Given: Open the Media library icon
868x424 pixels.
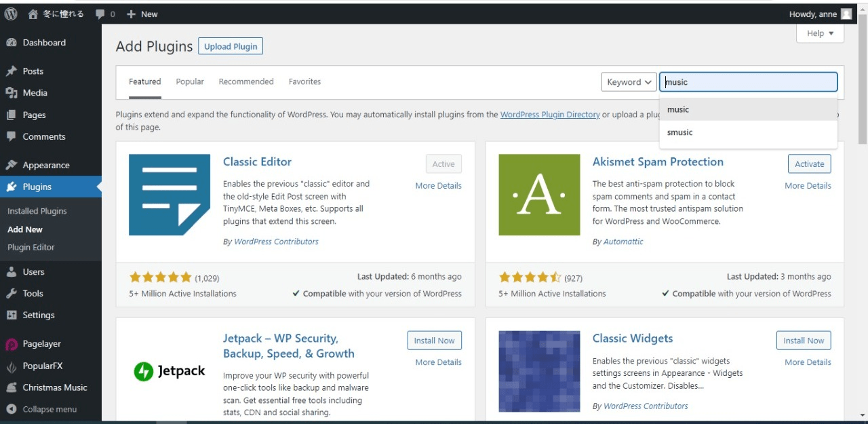Looking at the screenshot, I should pyautogui.click(x=12, y=92).
